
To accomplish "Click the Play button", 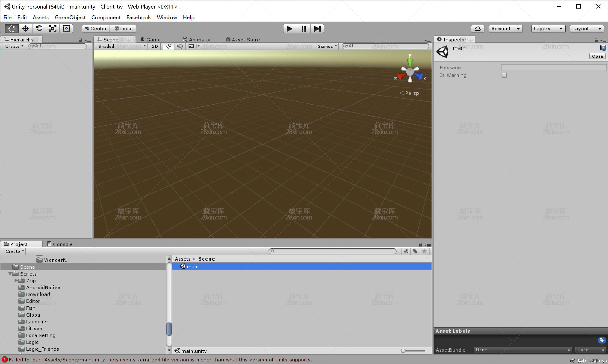I will [x=290, y=29].
